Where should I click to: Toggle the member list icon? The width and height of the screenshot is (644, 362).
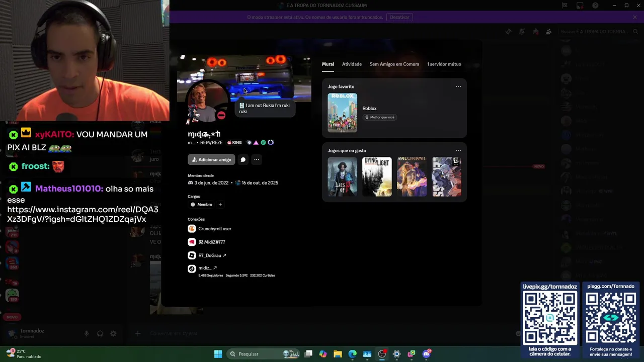[549, 32]
